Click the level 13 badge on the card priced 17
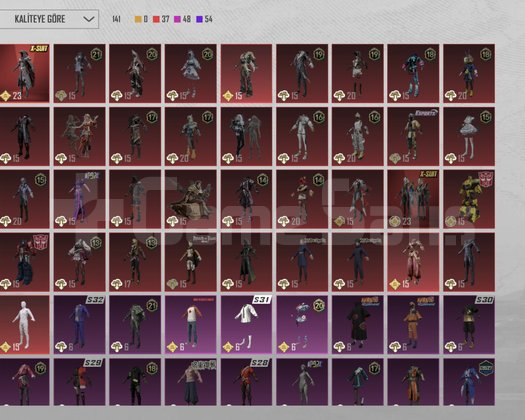Viewport: 525px width, 420px height. [152, 242]
